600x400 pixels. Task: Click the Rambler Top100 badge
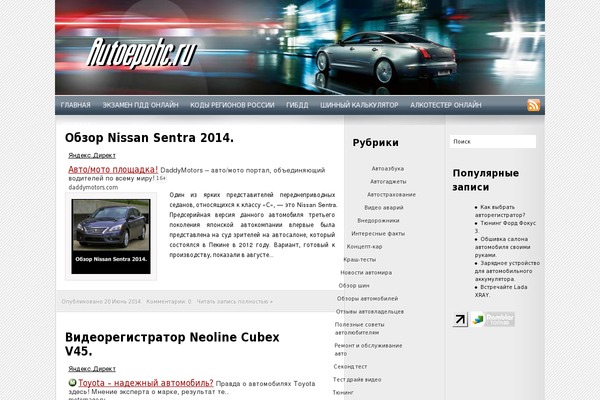[493, 320]
